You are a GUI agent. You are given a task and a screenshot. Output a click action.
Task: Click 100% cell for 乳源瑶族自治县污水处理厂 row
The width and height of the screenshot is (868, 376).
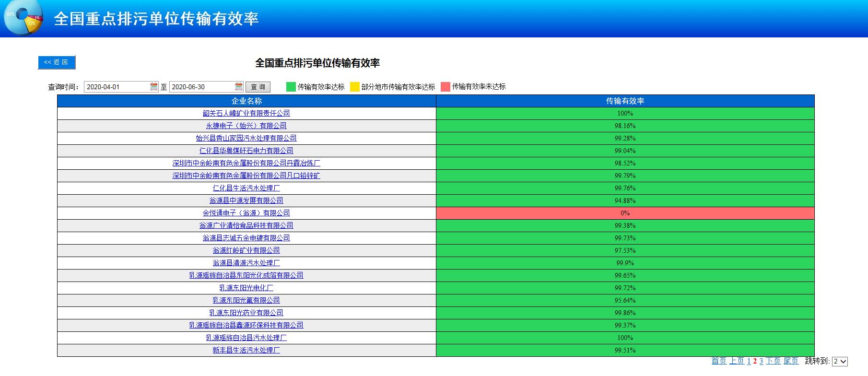625,338
